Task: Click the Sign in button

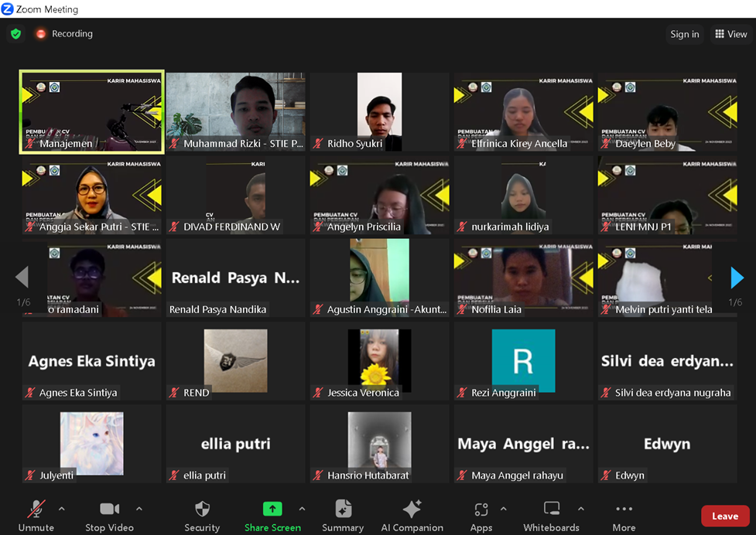Action: (685, 34)
